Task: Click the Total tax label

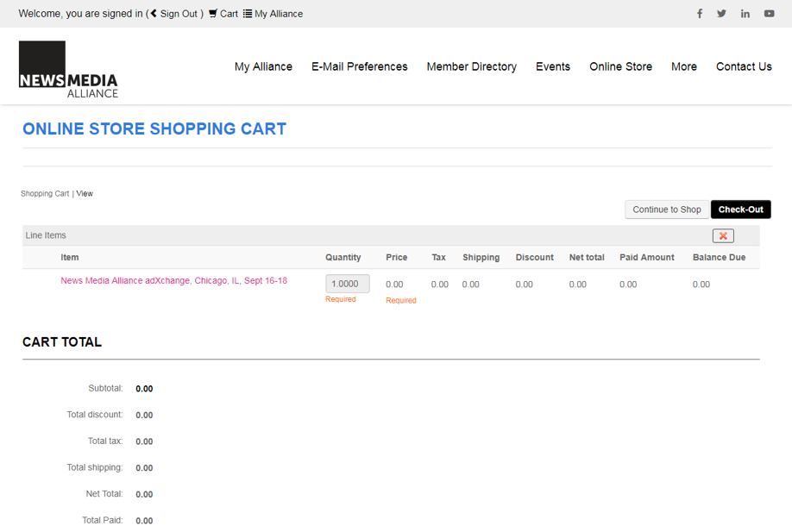Action: point(105,441)
